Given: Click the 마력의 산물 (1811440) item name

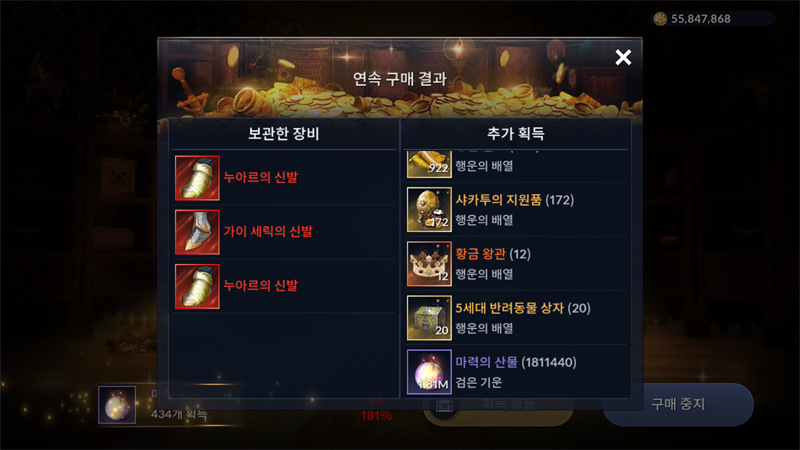Looking at the screenshot, I should pyautogui.click(x=516, y=362).
